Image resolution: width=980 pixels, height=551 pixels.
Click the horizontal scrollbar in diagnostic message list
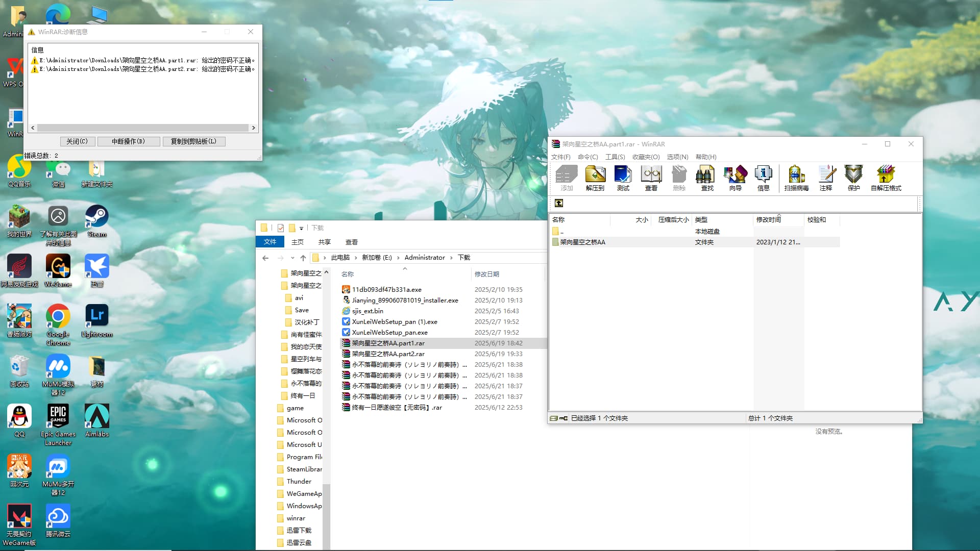[x=143, y=128]
